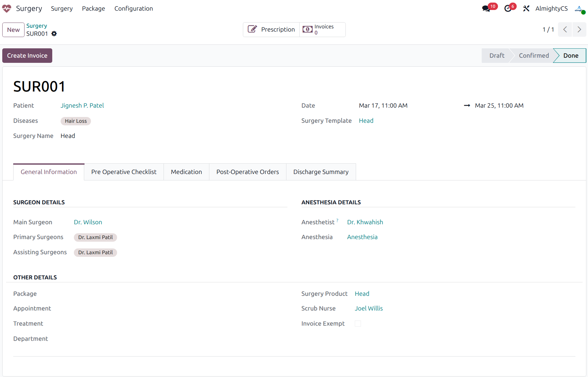This screenshot has width=588, height=377.
Task: Open Surgery Product Head link
Action: tap(362, 294)
